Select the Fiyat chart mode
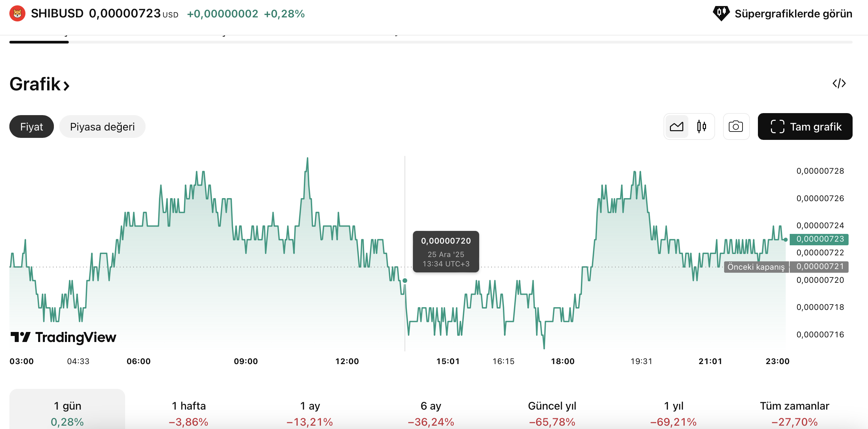Image resolution: width=868 pixels, height=429 pixels. [31, 127]
